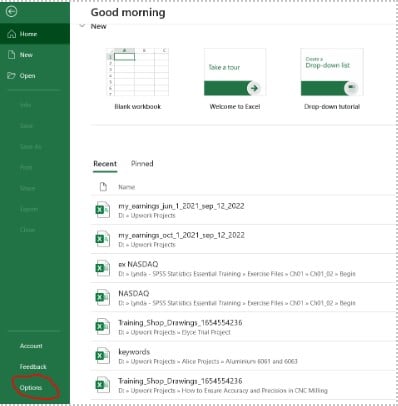The height and width of the screenshot is (406, 398).
Task: Open Excel Options in the sidebar
Action: click(x=31, y=388)
